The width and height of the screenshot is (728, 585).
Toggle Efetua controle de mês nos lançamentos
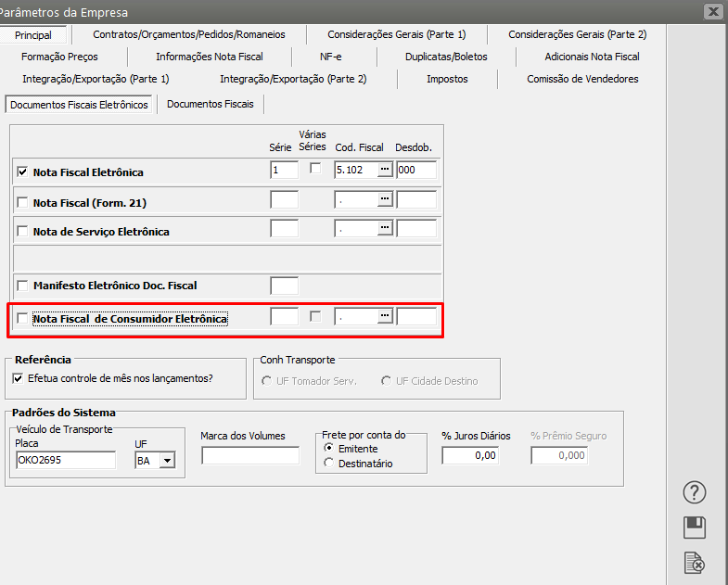[x=19, y=378]
